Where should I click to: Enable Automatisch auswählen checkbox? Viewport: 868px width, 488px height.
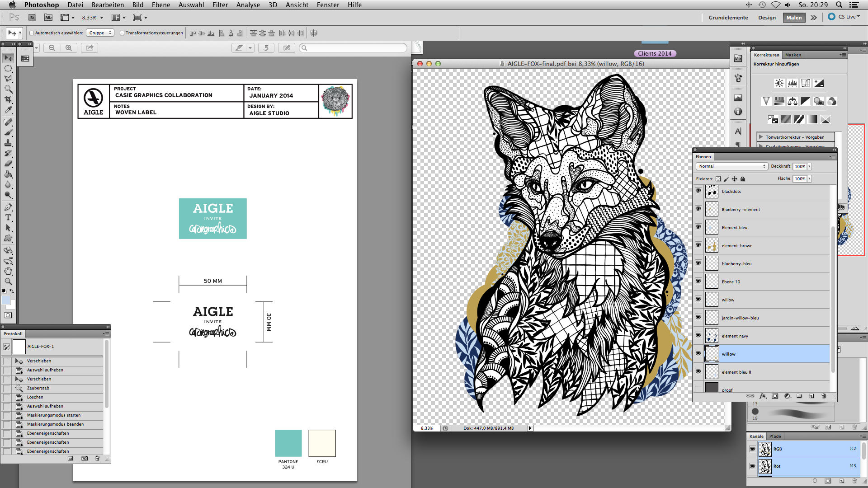(x=32, y=33)
